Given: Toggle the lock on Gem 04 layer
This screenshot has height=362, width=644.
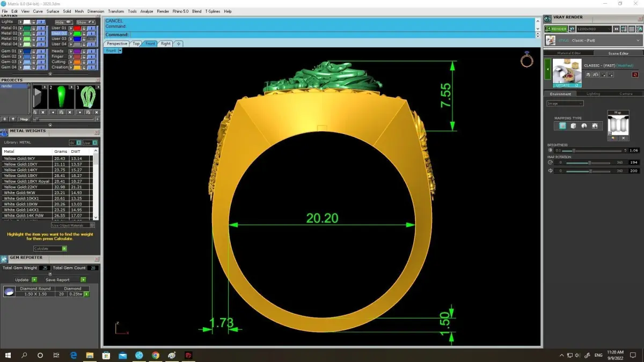Looking at the screenshot, I should tap(34, 67).
